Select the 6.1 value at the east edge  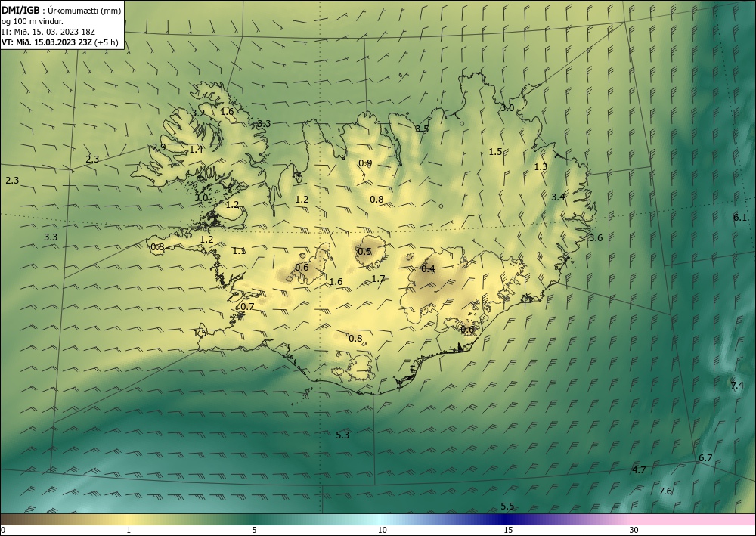(740, 218)
